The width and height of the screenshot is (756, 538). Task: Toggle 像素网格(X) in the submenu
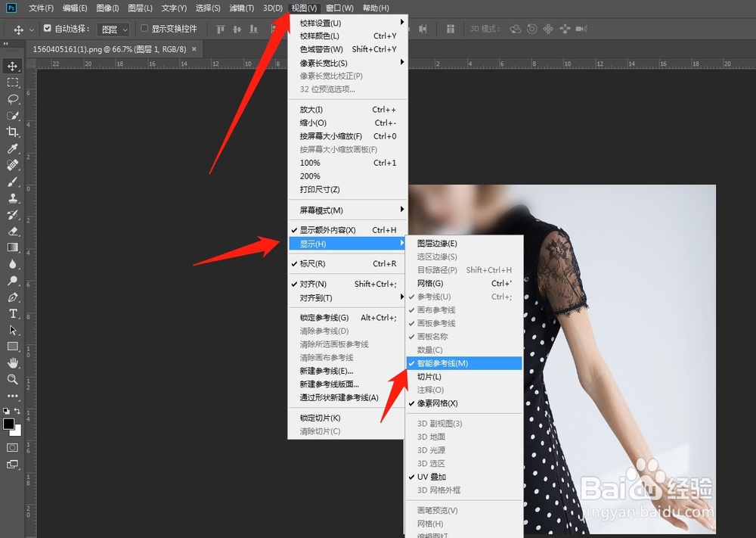pyautogui.click(x=464, y=403)
